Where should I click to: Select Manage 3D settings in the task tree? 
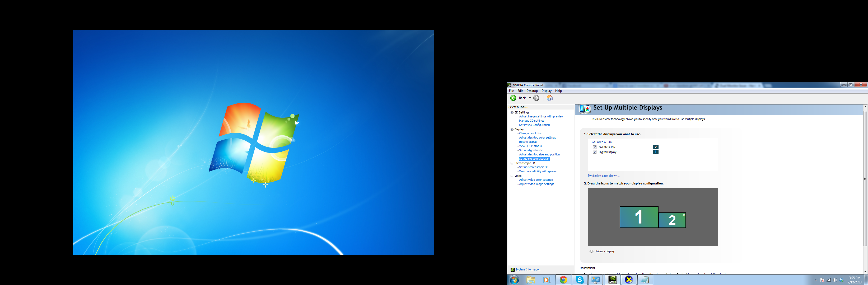click(531, 121)
